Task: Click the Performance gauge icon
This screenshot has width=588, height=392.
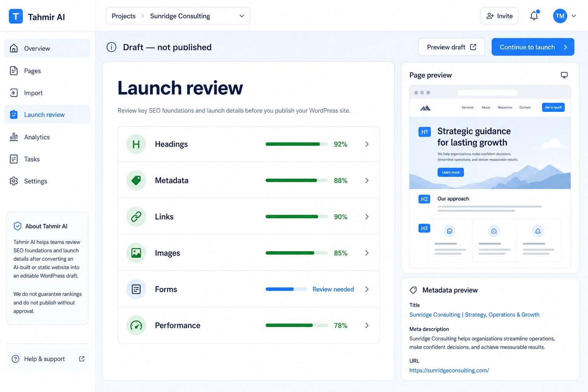Action: coord(136,325)
